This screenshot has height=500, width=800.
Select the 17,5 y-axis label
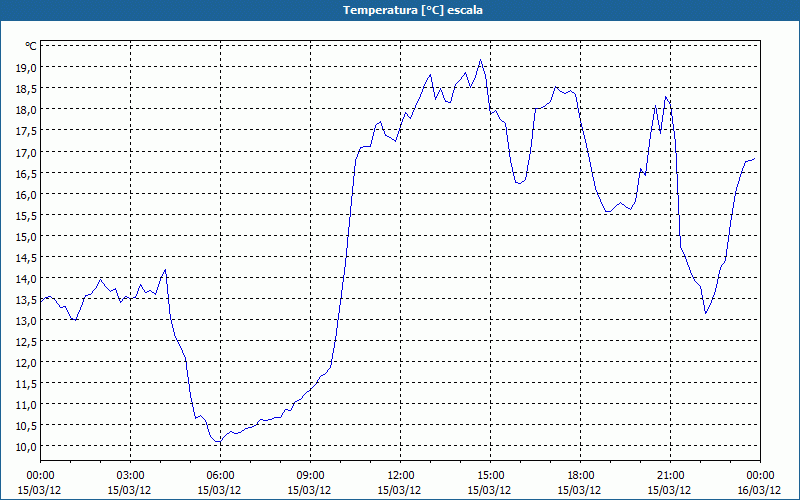click(x=28, y=131)
